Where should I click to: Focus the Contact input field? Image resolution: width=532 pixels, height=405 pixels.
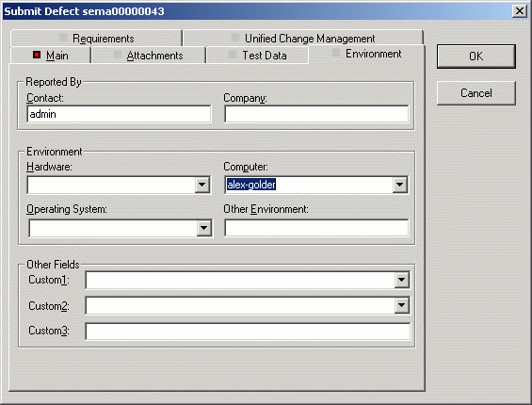coord(119,114)
